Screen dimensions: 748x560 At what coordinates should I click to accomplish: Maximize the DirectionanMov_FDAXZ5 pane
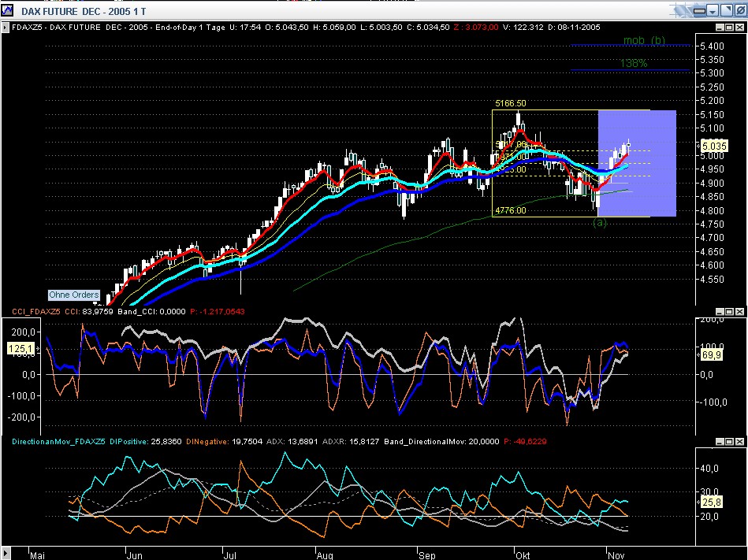click(x=729, y=442)
